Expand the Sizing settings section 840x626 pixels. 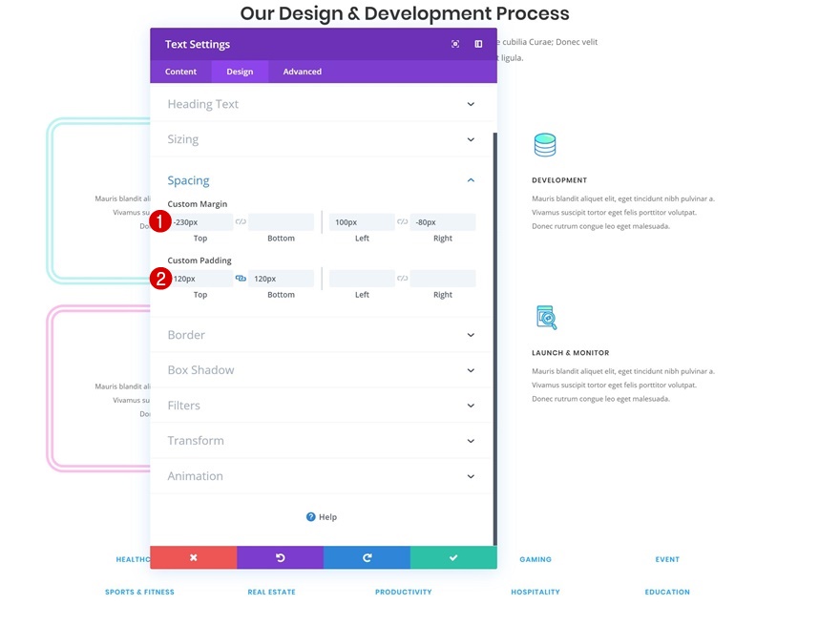click(x=322, y=139)
